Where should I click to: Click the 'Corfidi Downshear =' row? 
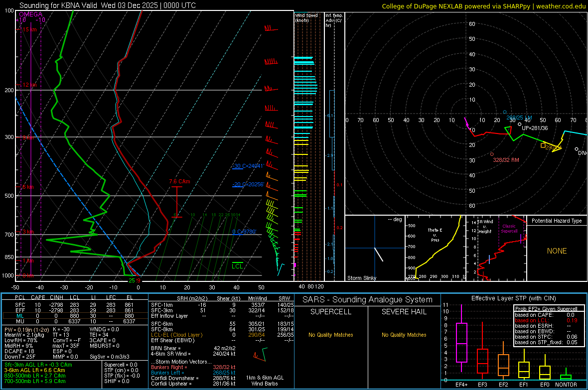point(193,379)
